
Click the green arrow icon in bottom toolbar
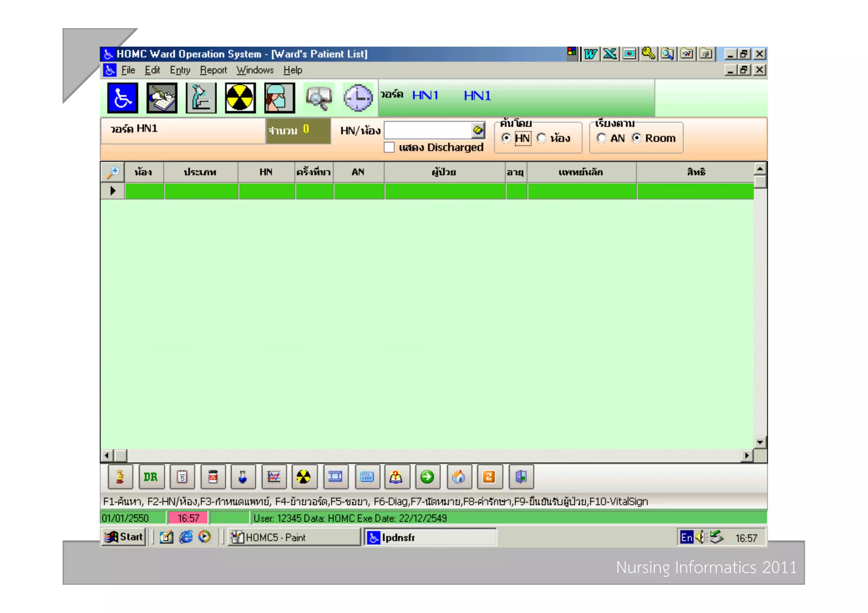pos(427,477)
